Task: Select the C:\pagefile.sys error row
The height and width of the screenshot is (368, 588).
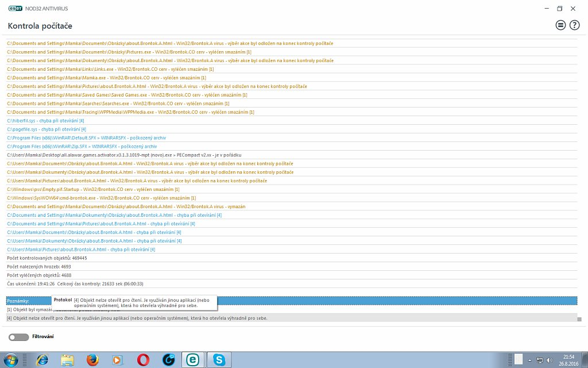Action: (x=292, y=129)
